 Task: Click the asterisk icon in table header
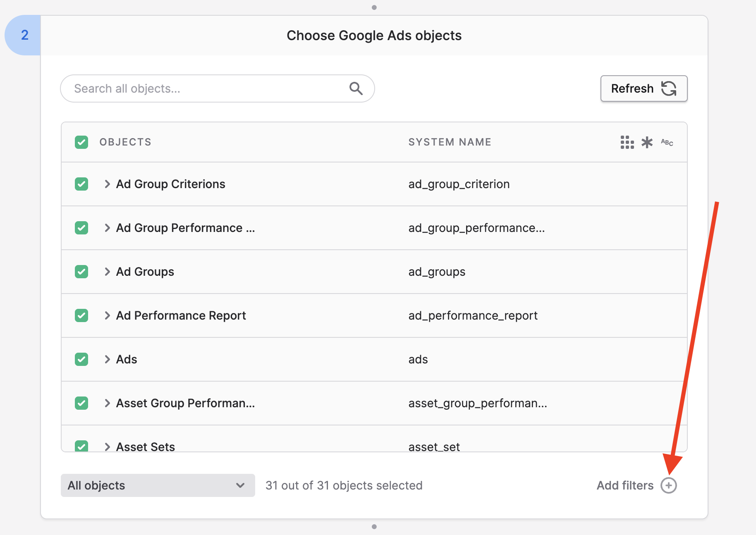(x=647, y=142)
